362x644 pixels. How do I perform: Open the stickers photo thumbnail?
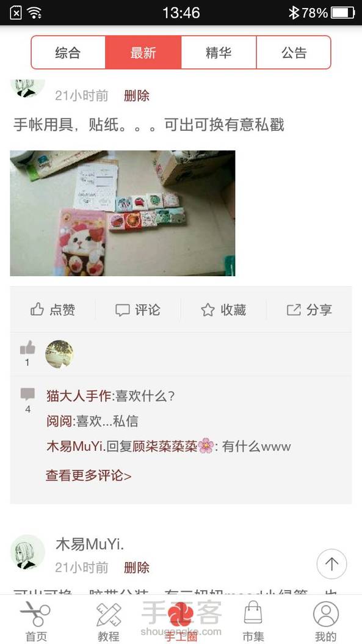[x=123, y=213]
